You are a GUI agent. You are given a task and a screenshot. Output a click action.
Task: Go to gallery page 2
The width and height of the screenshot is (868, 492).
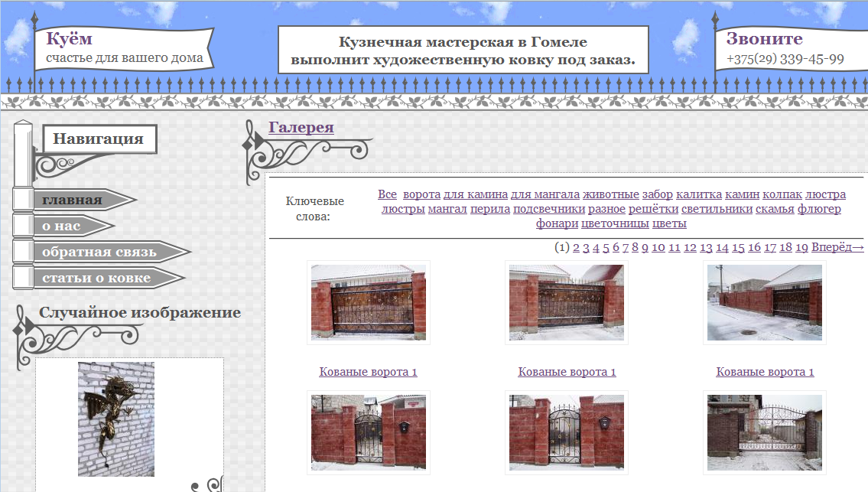click(x=577, y=247)
